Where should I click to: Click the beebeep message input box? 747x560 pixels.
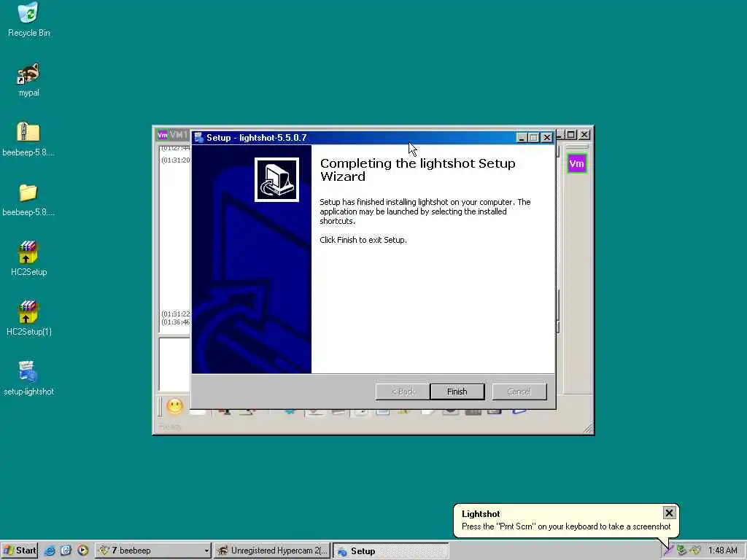pos(175,364)
